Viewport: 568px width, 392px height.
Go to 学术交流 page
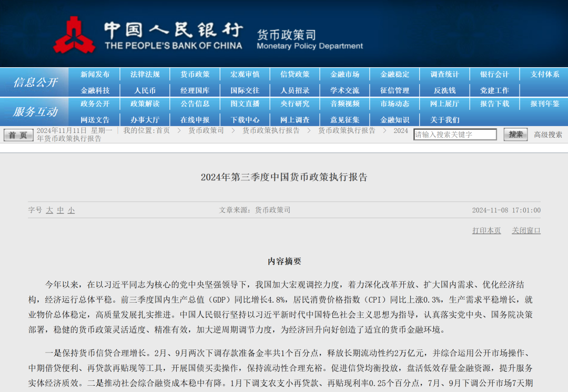click(x=345, y=90)
